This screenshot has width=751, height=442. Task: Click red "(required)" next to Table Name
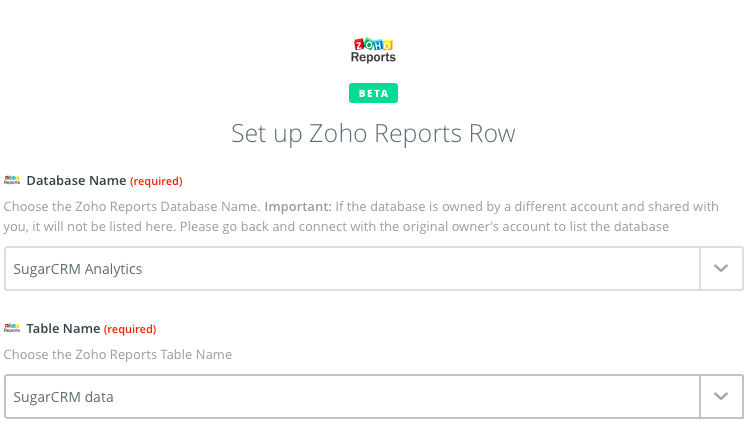coord(130,329)
